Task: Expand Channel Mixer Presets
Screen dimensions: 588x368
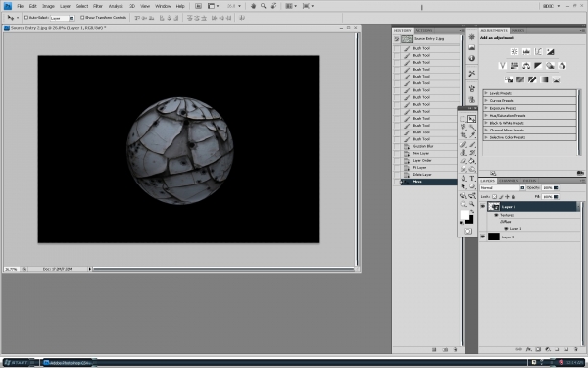Action: (x=486, y=130)
